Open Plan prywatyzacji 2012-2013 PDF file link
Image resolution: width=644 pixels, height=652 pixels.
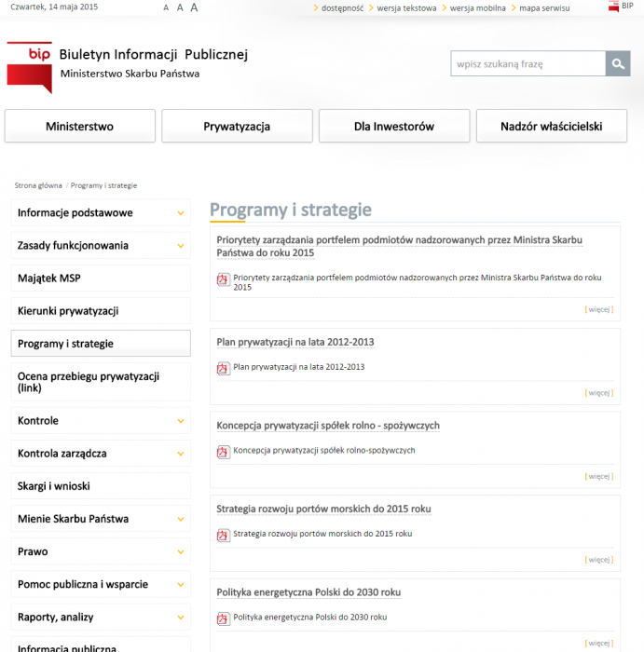coord(299,367)
